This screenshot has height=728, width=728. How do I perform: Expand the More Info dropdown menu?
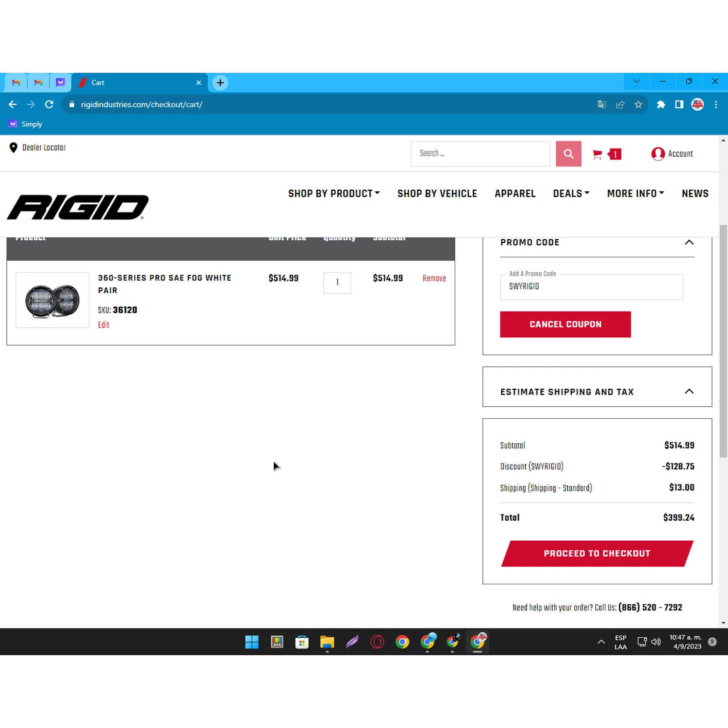coord(635,194)
